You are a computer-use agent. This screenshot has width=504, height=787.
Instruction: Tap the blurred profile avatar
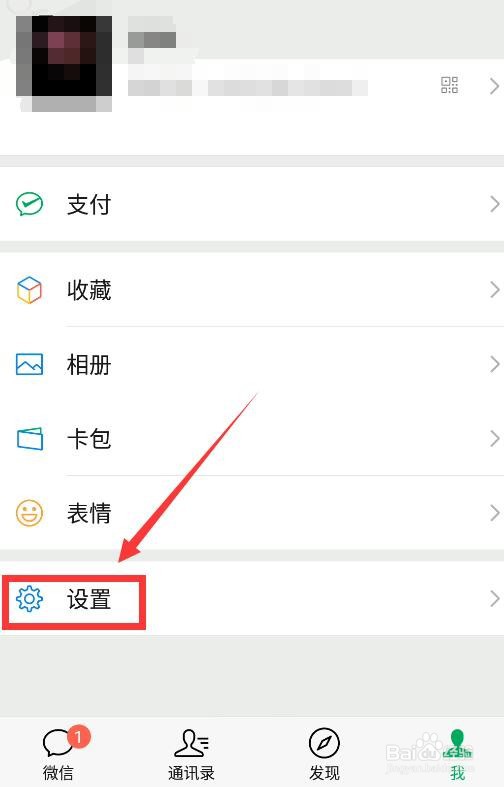tap(64, 61)
